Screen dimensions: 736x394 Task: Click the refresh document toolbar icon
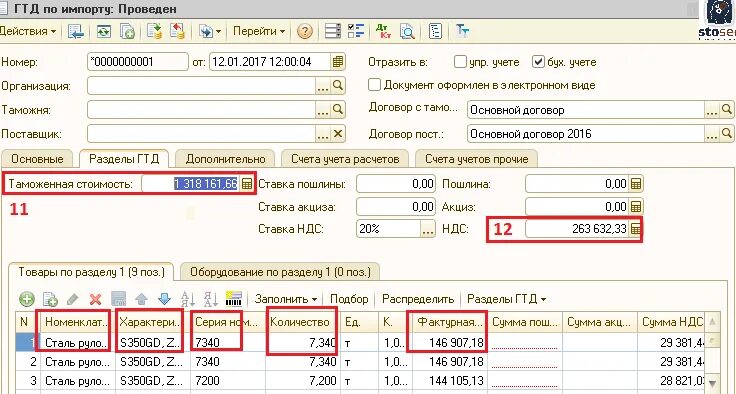click(104, 31)
